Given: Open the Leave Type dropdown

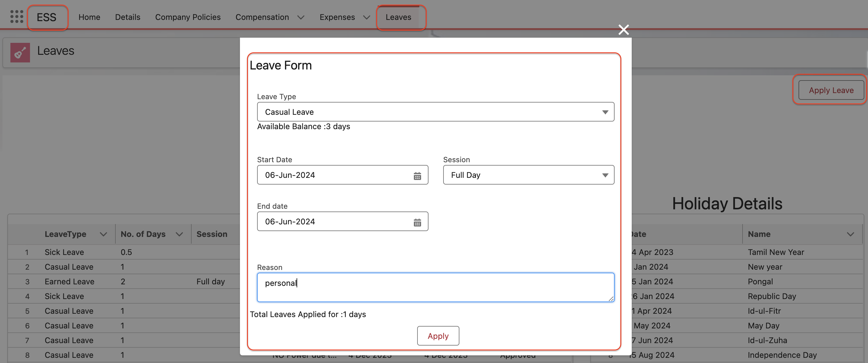Looking at the screenshot, I should click(435, 112).
